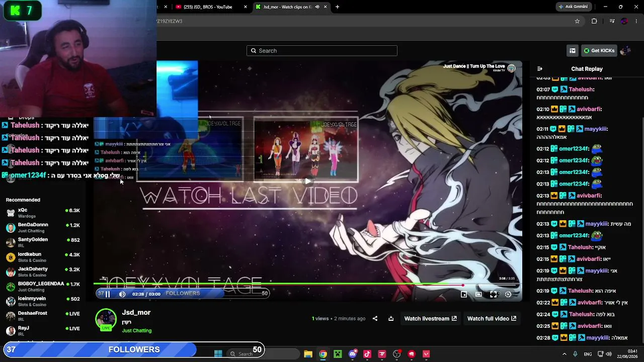Open RayJ recommended channel

(x=43, y=330)
